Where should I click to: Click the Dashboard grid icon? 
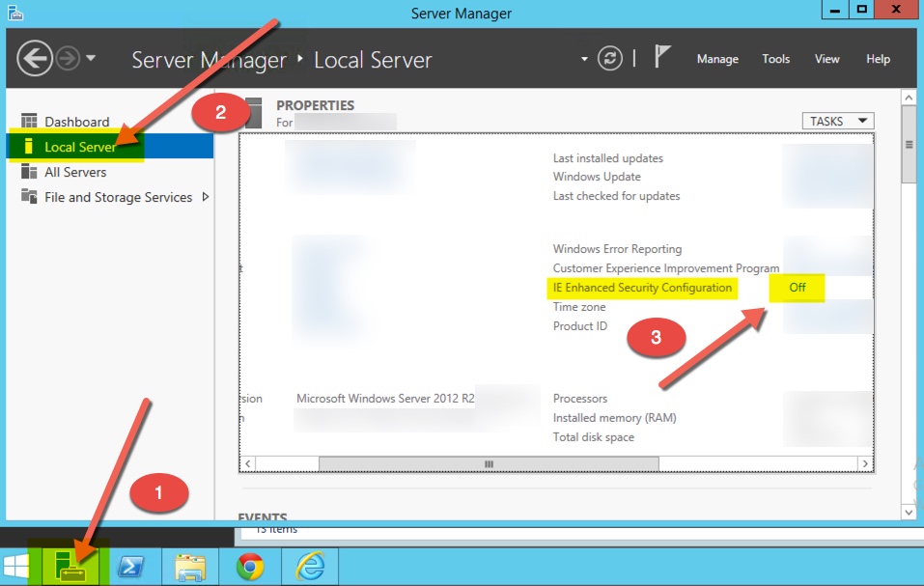point(29,121)
